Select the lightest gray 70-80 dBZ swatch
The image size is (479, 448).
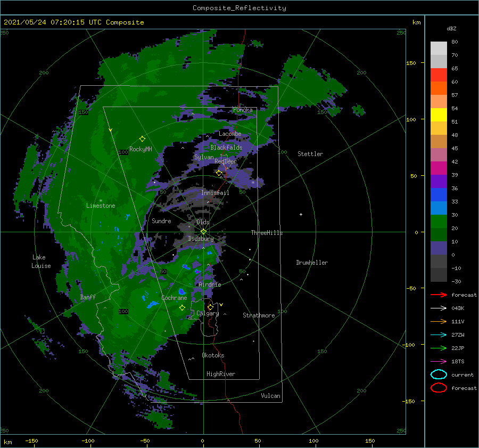(x=439, y=48)
